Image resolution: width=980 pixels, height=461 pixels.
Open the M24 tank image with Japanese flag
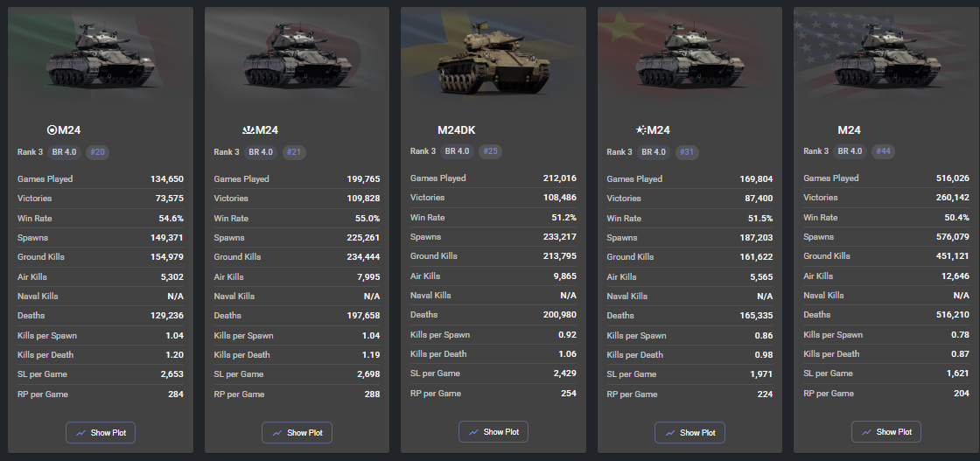[297, 56]
